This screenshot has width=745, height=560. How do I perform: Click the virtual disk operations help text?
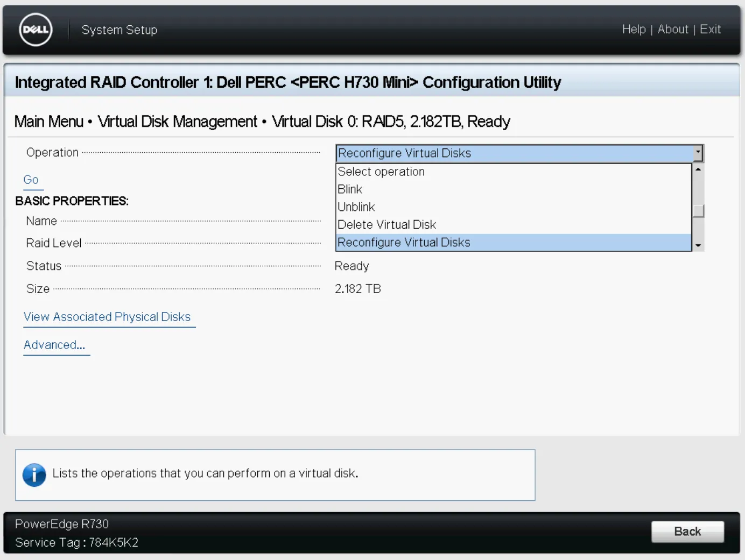tap(205, 473)
